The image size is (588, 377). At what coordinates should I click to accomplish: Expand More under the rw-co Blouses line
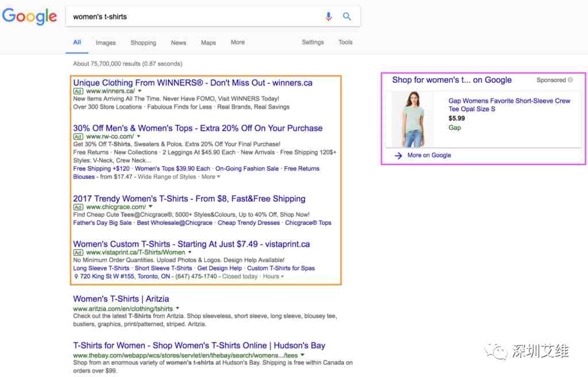[x=211, y=177]
